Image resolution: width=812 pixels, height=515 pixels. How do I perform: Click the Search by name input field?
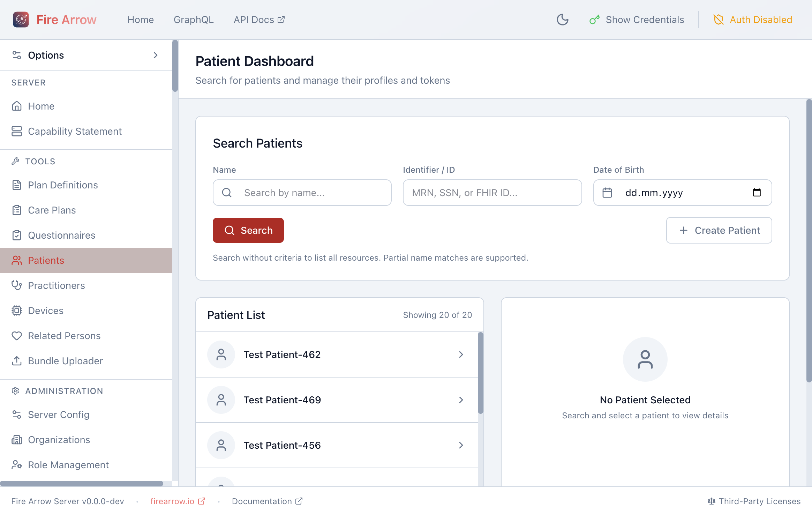point(302,193)
